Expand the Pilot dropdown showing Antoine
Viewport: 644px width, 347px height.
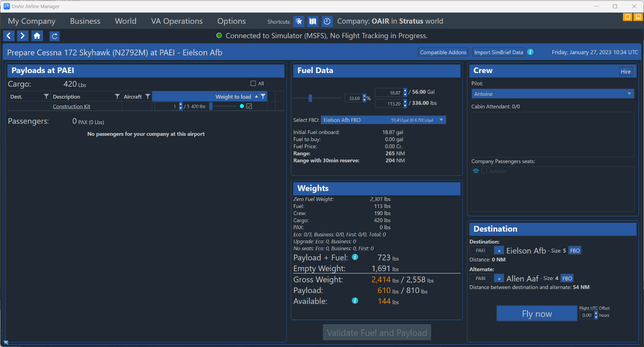click(x=552, y=94)
